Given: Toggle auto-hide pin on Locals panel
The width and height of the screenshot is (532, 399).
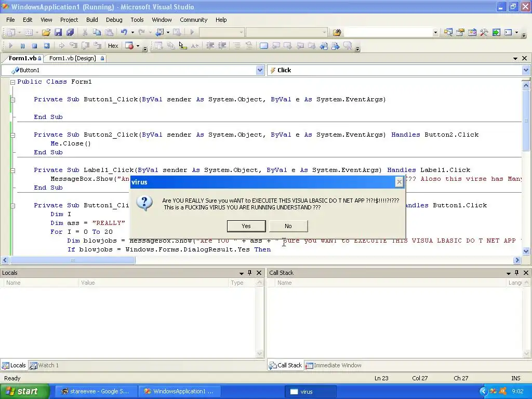Looking at the screenshot, I should click(250, 273).
